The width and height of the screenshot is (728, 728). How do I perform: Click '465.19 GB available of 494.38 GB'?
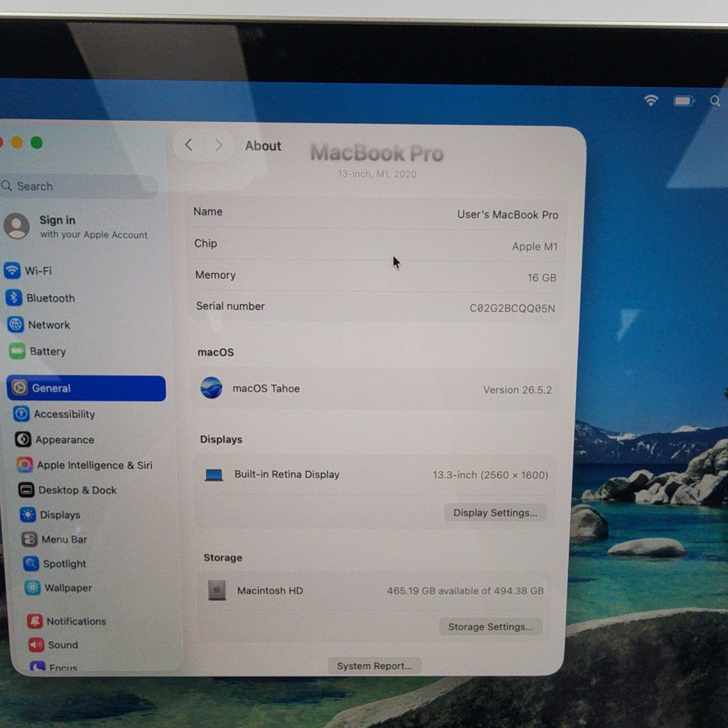[465, 591]
